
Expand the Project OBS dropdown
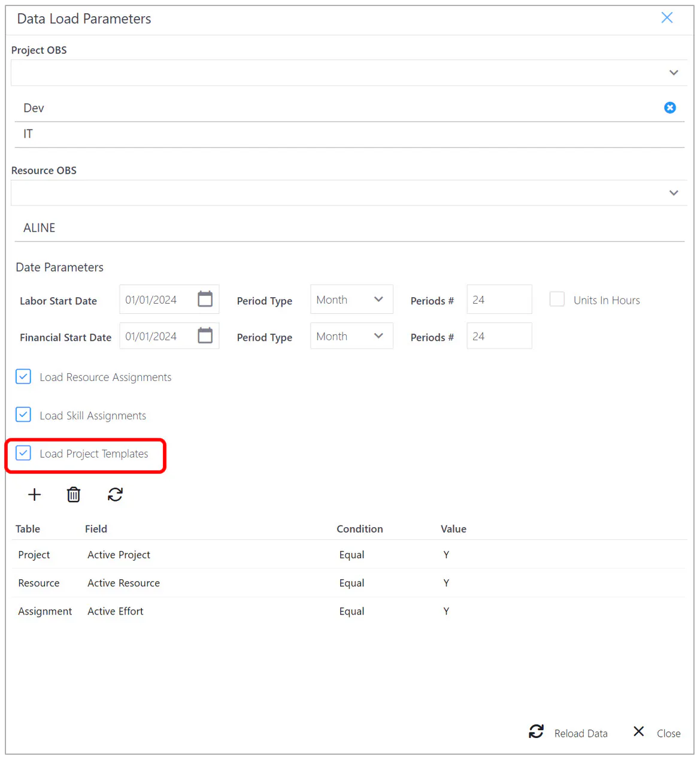pyautogui.click(x=674, y=72)
